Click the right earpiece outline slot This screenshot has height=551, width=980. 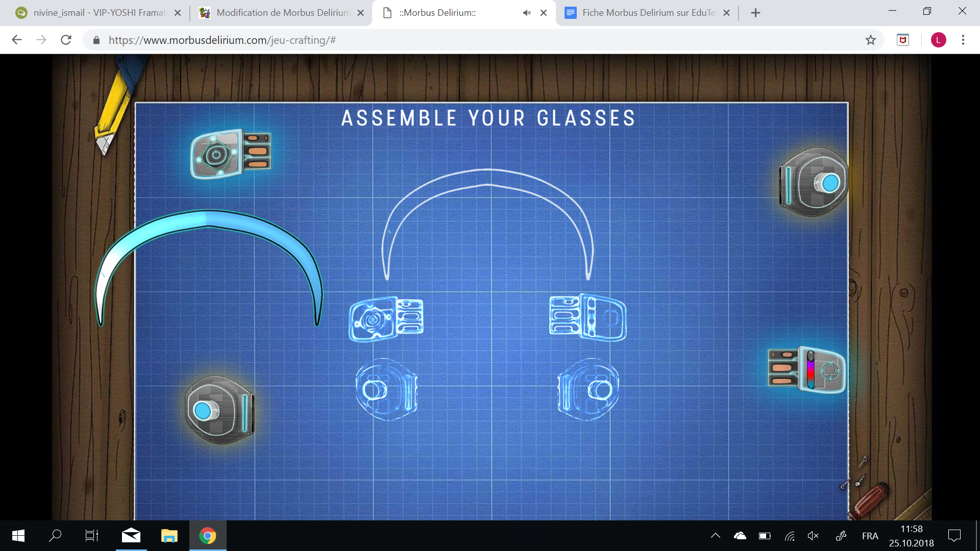(588, 389)
